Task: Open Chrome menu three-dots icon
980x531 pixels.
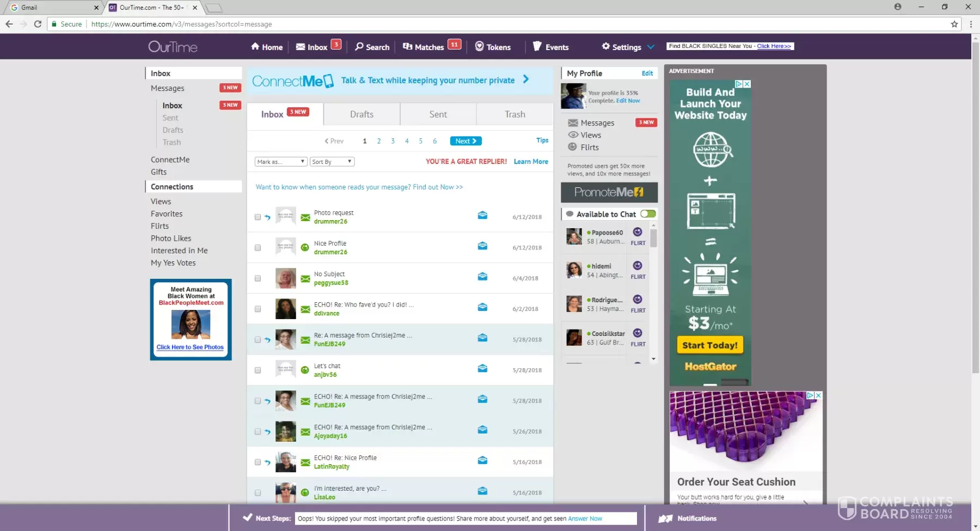Action: pyautogui.click(x=971, y=24)
